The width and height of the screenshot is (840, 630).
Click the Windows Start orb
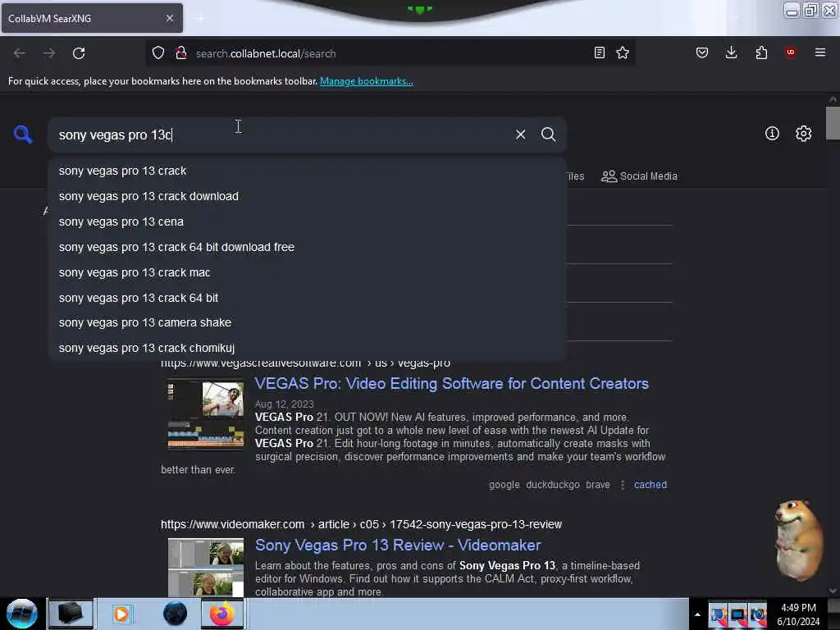[x=22, y=614]
